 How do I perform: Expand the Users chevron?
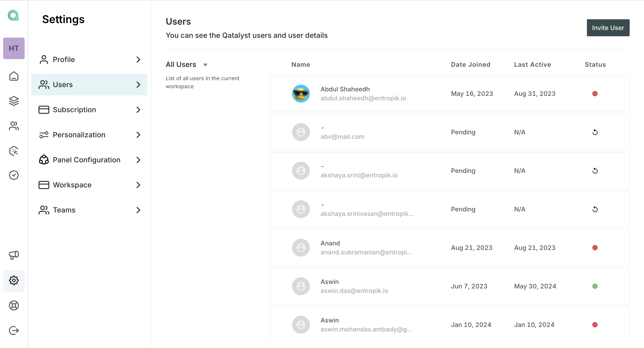point(138,84)
